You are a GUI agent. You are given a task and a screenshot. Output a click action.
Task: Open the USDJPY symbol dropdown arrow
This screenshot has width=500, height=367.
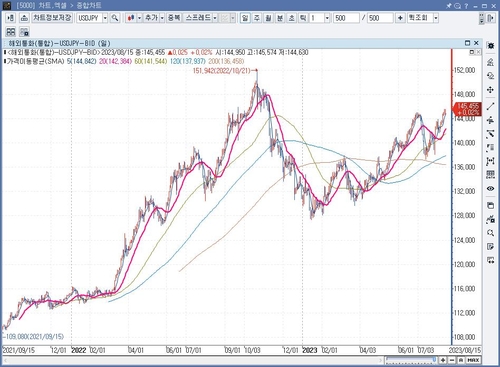(x=105, y=18)
